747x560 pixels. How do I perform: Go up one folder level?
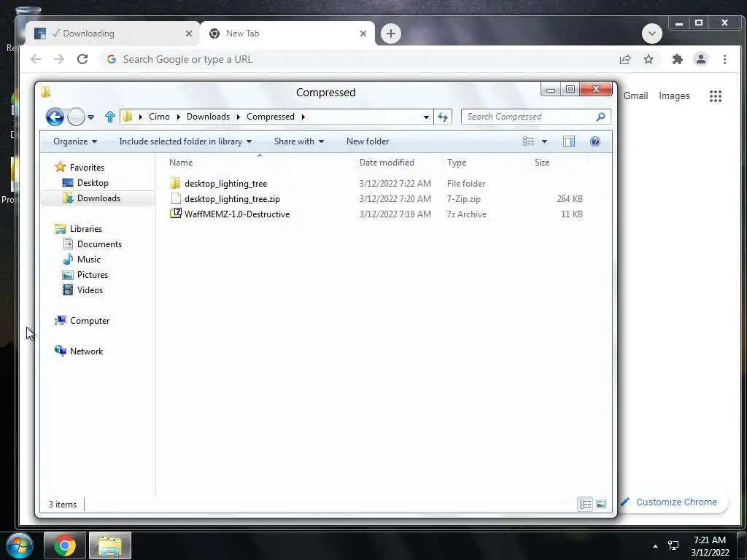point(110,117)
